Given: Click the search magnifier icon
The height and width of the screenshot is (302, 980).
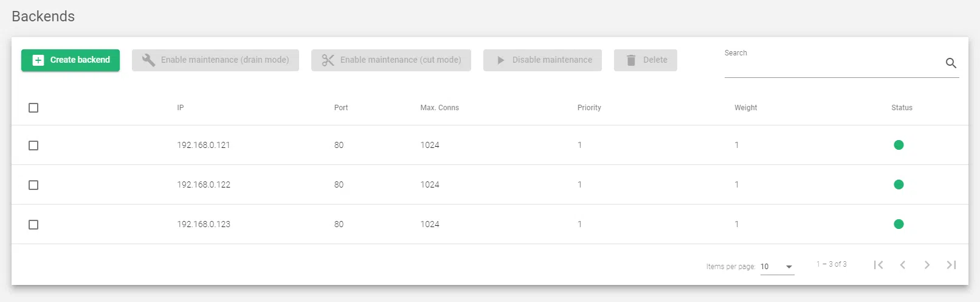Looking at the screenshot, I should coord(951,63).
